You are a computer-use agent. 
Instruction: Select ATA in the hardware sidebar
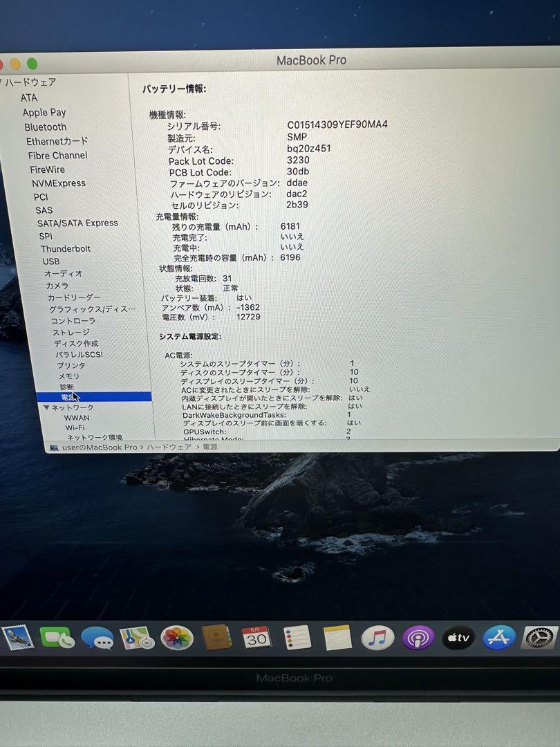click(28, 98)
